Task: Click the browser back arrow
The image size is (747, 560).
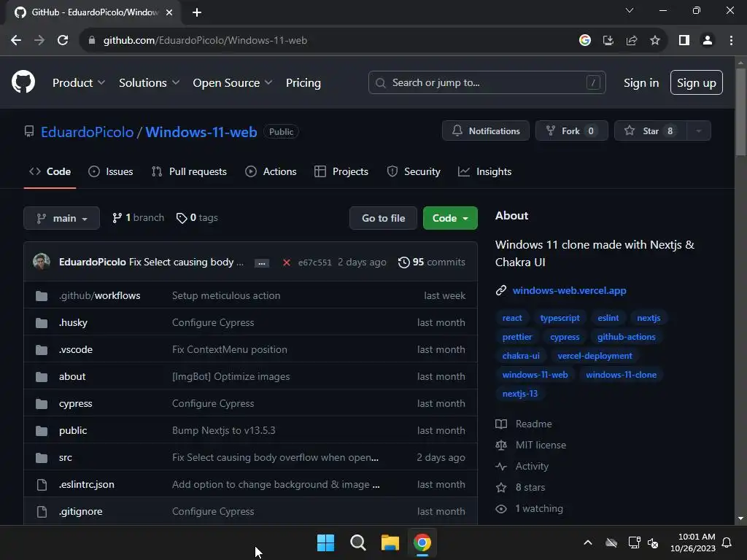Action: pyautogui.click(x=16, y=41)
